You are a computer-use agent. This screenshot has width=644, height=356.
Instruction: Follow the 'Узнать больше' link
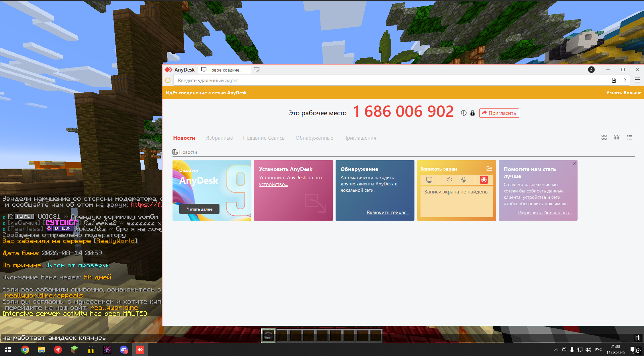pos(624,93)
